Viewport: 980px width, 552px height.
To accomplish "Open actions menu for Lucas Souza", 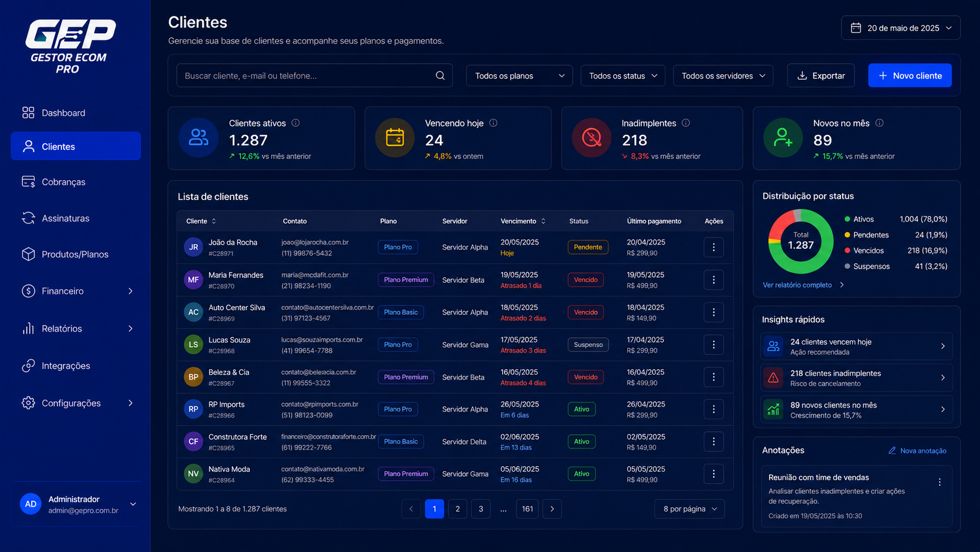I will click(713, 344).
